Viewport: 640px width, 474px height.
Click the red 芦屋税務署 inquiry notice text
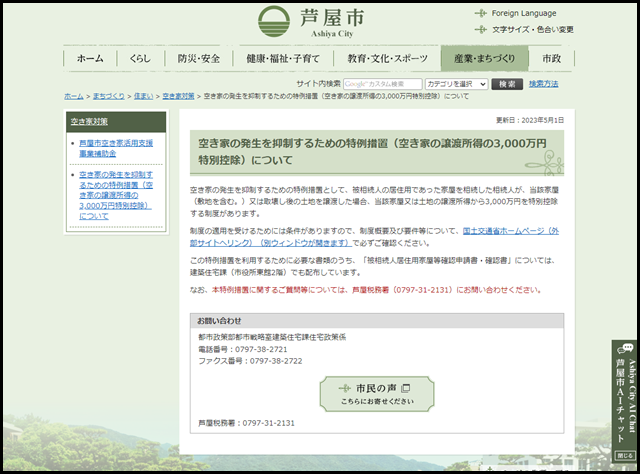(x=377, y=290)
